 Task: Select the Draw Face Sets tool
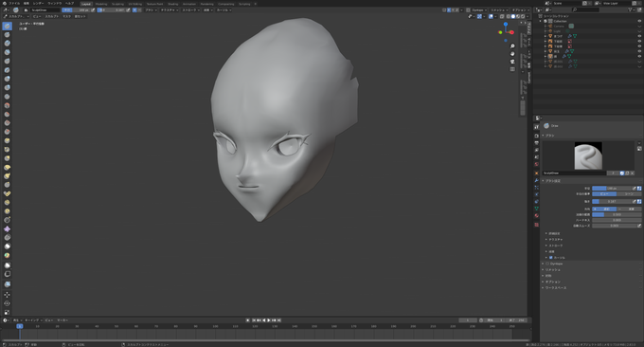(x=7, y=255)
